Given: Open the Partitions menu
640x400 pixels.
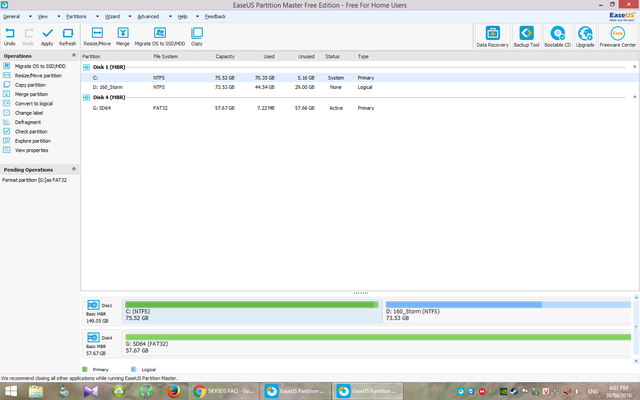Looking at the screenshot, I should 76,17.
